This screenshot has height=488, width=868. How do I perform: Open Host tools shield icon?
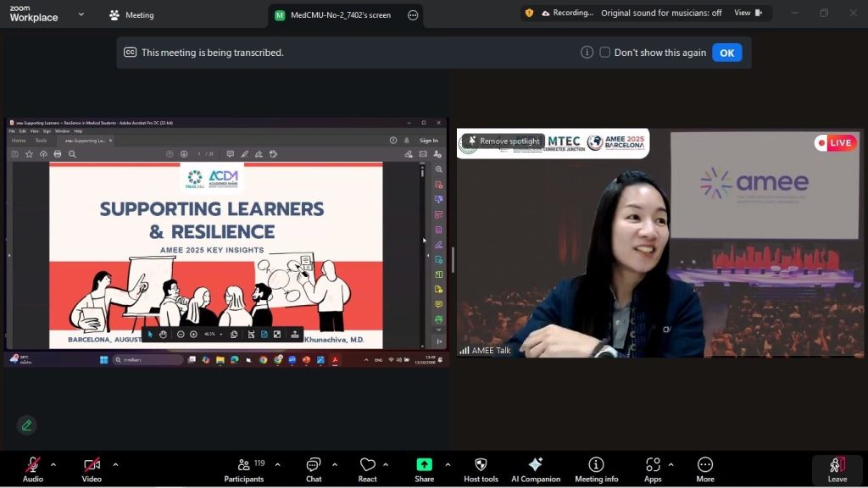coord(481,469)
